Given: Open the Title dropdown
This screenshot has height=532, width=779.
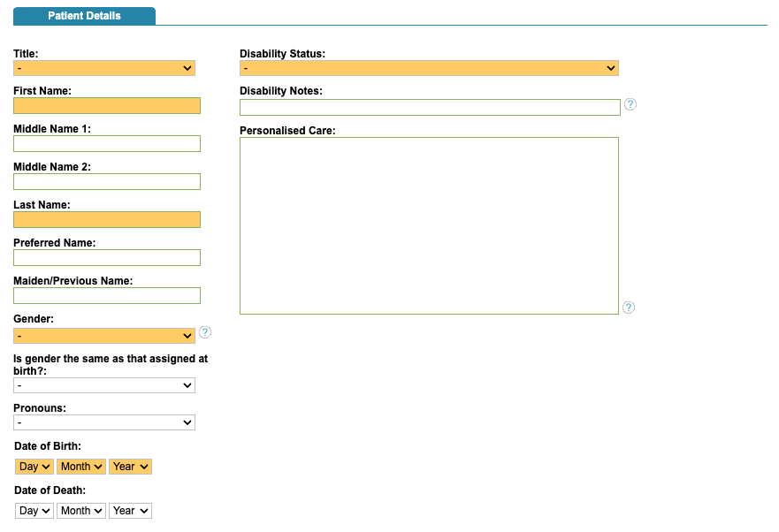Looking at the screenshot, I should click(104, 68).
